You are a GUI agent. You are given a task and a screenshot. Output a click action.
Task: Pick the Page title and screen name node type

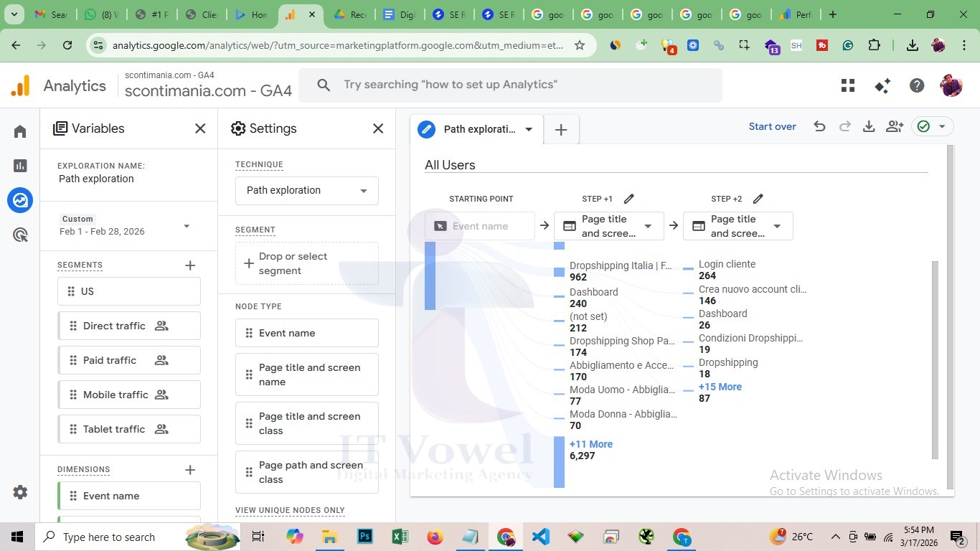coord(307,375)
